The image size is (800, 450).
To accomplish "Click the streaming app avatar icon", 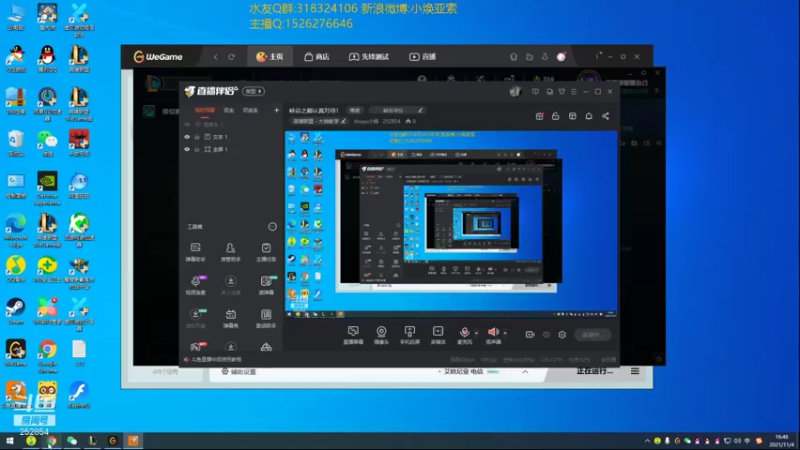I will click(515, 91).
